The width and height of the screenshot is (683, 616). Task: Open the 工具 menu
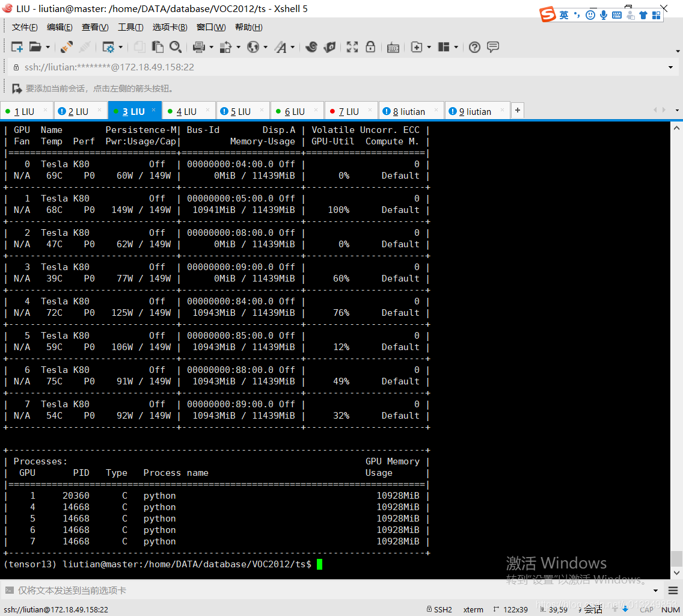[x=130, y=26]
